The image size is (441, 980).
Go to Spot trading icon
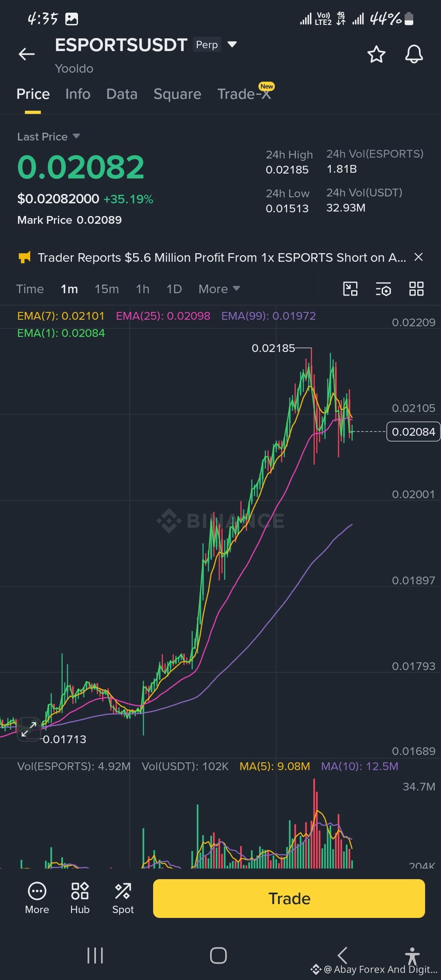pos(123,898)
